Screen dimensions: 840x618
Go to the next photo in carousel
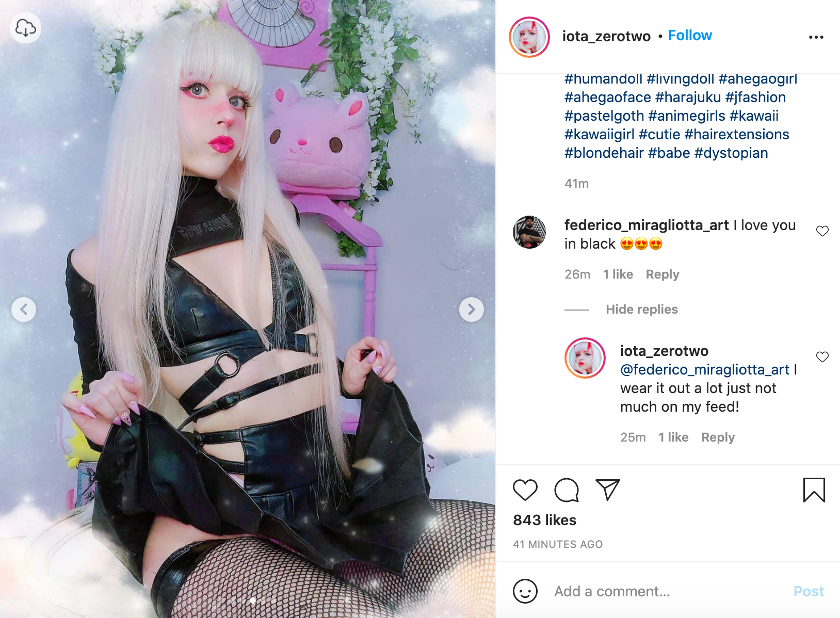(x=471, y=310)
